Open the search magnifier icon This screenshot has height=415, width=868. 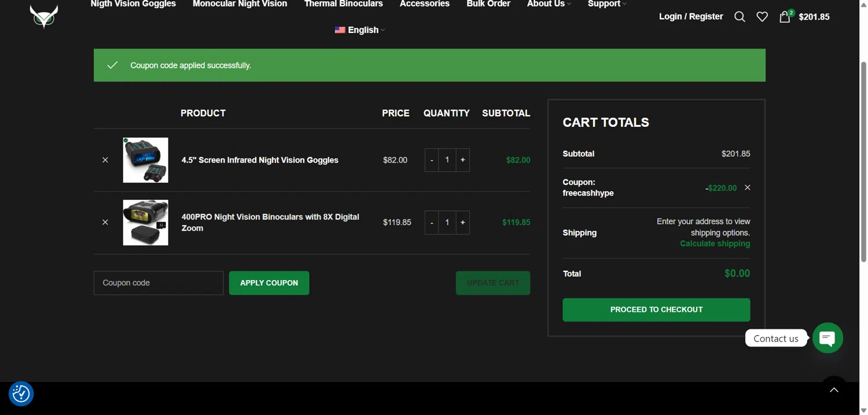pyautogui.click(x=740, y=17)
